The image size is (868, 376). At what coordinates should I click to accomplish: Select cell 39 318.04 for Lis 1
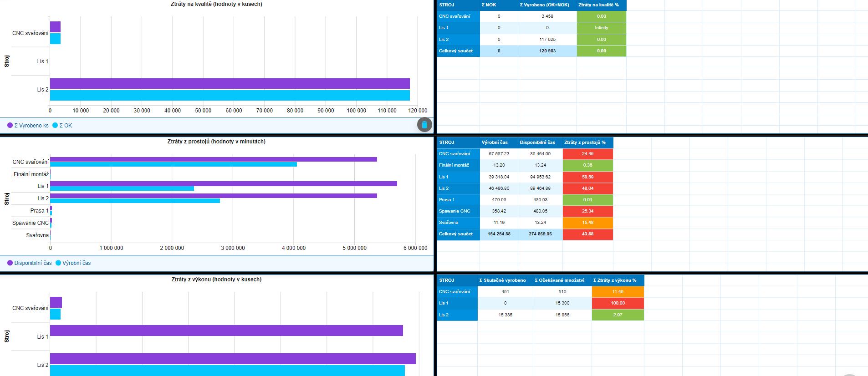click(x=499, y=177)
